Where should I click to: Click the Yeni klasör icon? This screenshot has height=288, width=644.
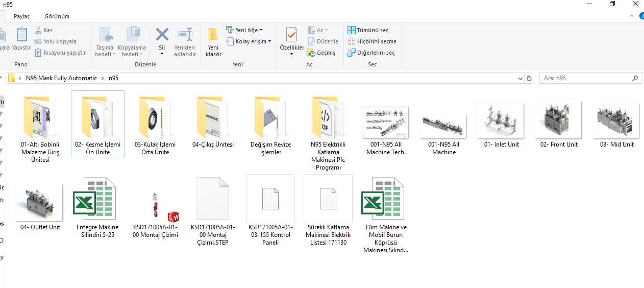point(213,35)
